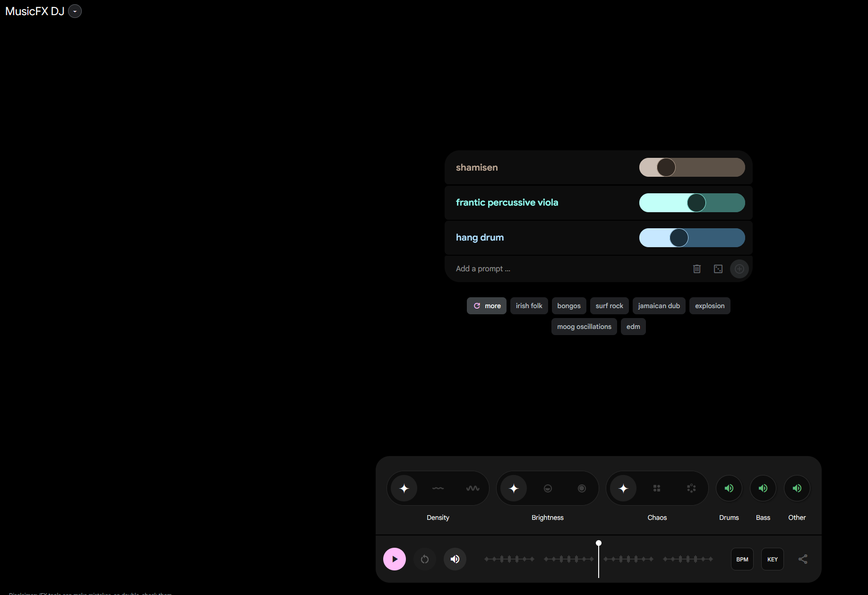Mute the Drums track
Screen dimensions: 868x595
point(729,488)
